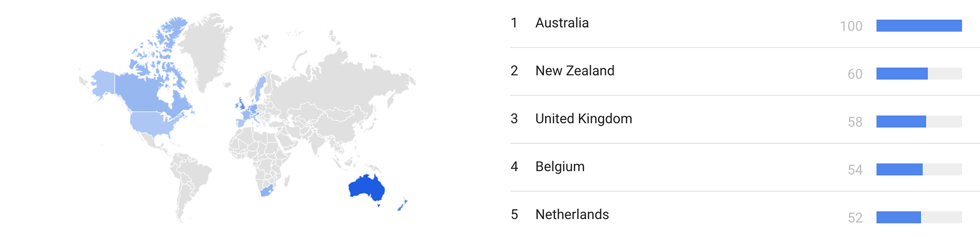Select United Kingdom in the ranking list
This screenshot has height=237, width=980.
tap(745, 120)
